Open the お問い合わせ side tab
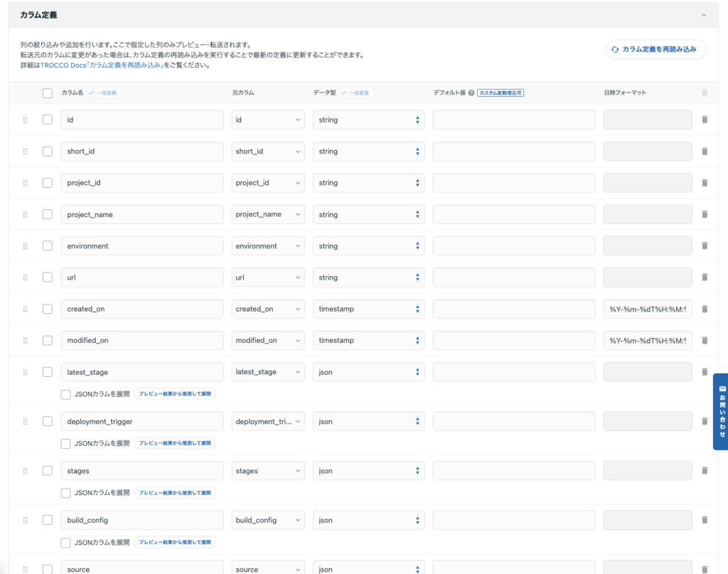The image size is (728, 574). pos(719,412)
